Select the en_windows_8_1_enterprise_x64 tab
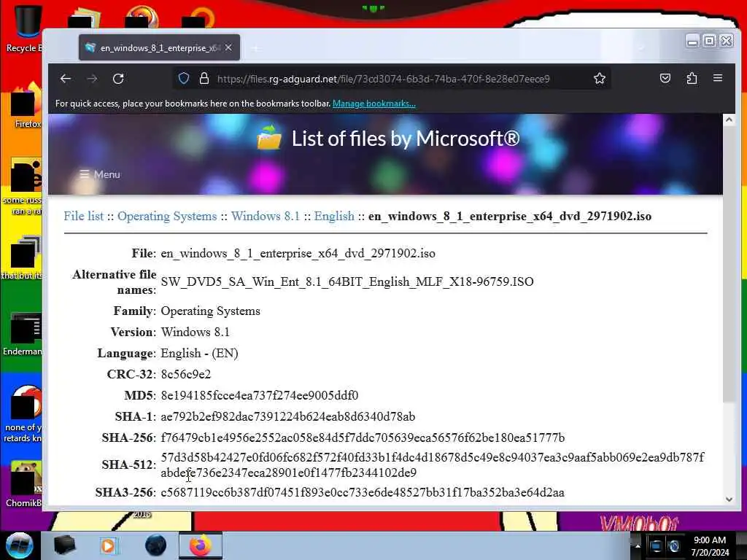The width and height of the screenshot is (747, 560). point(160,47)
